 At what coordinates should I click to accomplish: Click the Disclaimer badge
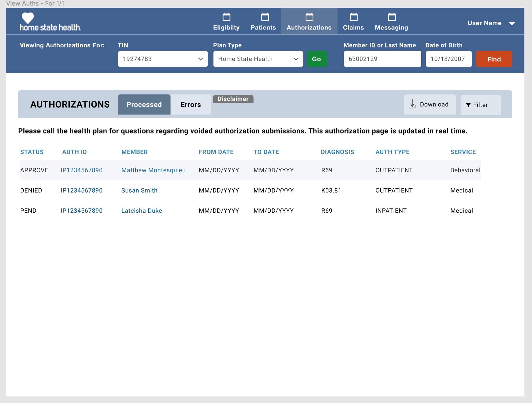pos(233,99)
